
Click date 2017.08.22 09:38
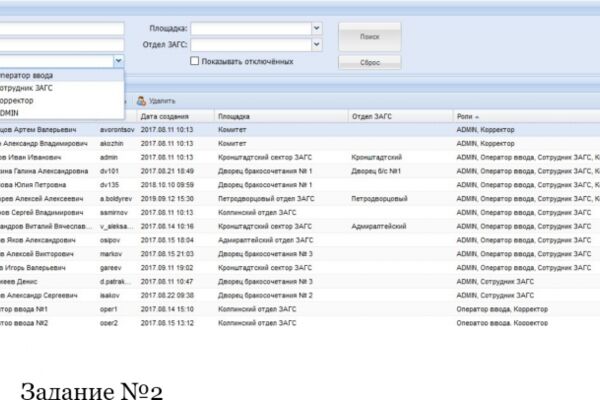point(167,295)
